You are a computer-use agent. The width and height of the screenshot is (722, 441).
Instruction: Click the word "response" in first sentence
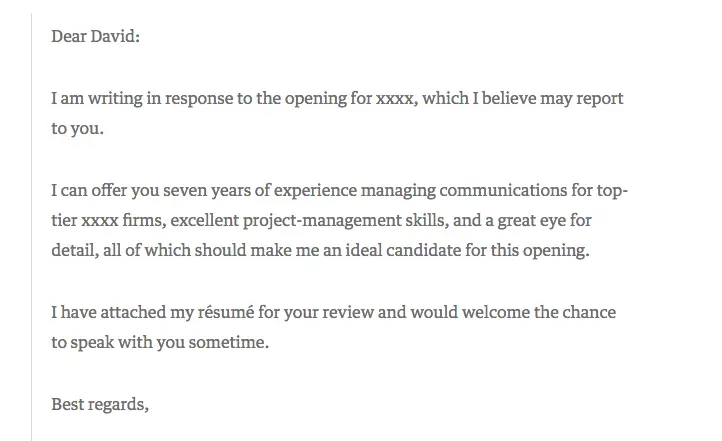click(199, 99)
